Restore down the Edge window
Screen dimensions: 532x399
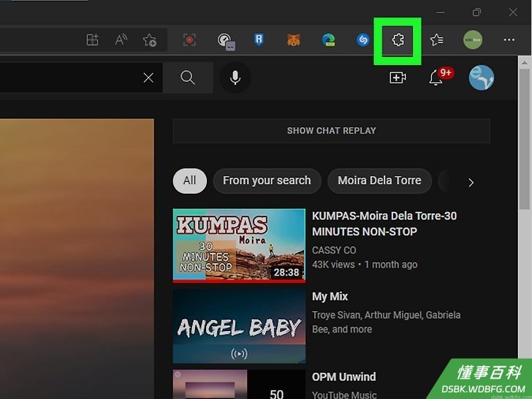[x=476, y=12]
